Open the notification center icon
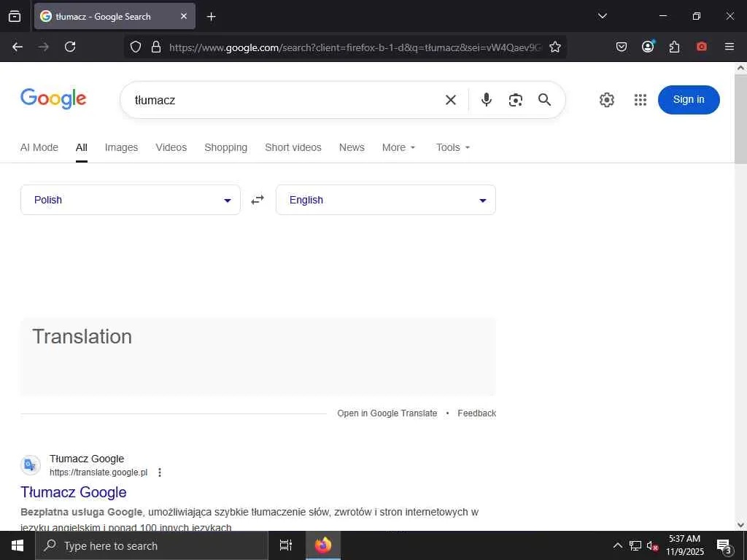The image size is (747, 560). coord(724,547)
